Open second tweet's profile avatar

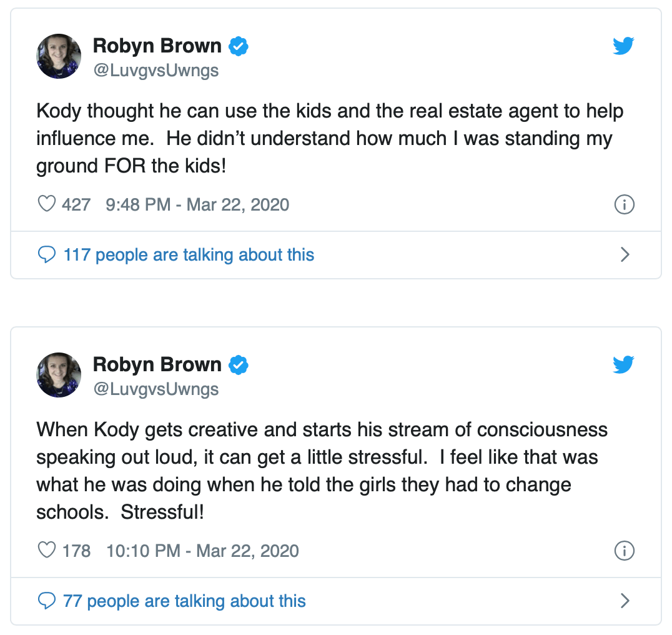pyautogui.click(x=59, y=375)
